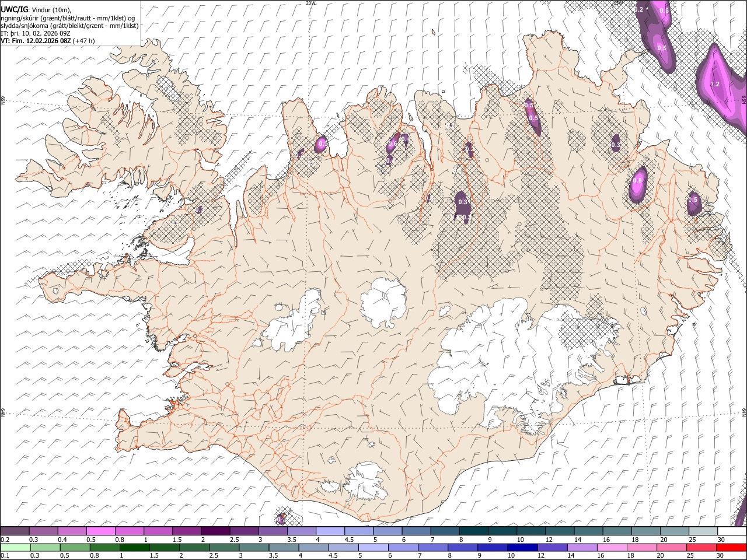
Task: Click the "UWC/IG: Vindur (10m)," title line
Action: [x=36, y=10]
